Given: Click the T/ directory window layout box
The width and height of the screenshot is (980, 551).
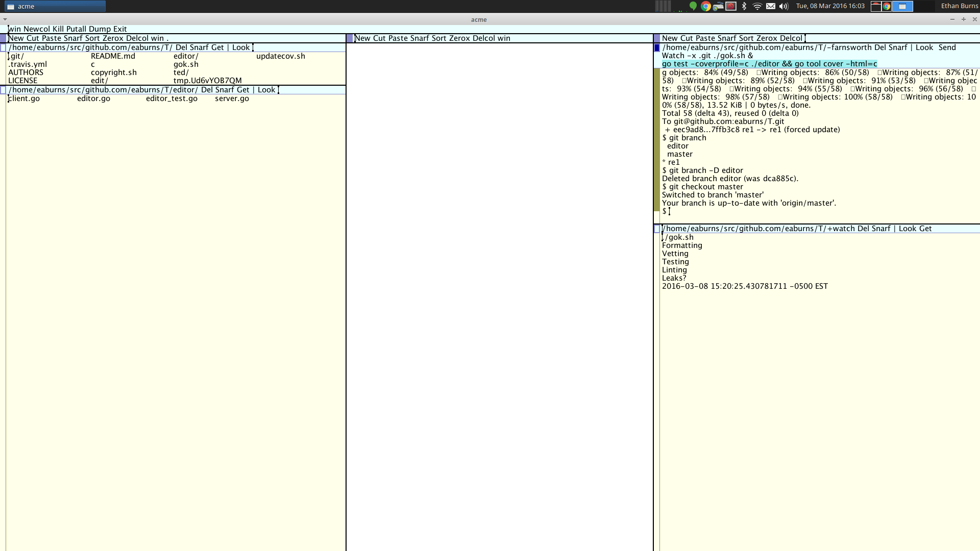Looking at the screenshot, I should click(x=3, y=47).
